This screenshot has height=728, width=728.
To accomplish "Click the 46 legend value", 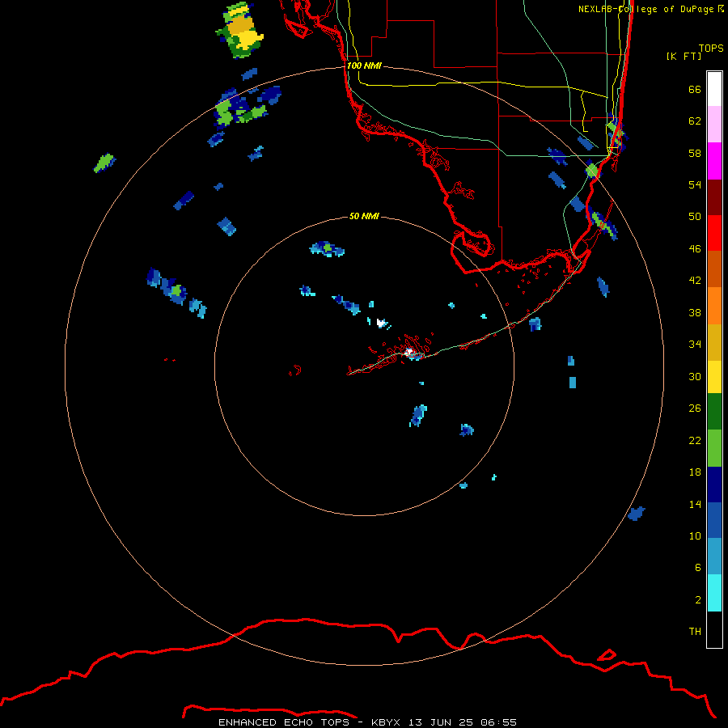I will (x=695, y=249).
